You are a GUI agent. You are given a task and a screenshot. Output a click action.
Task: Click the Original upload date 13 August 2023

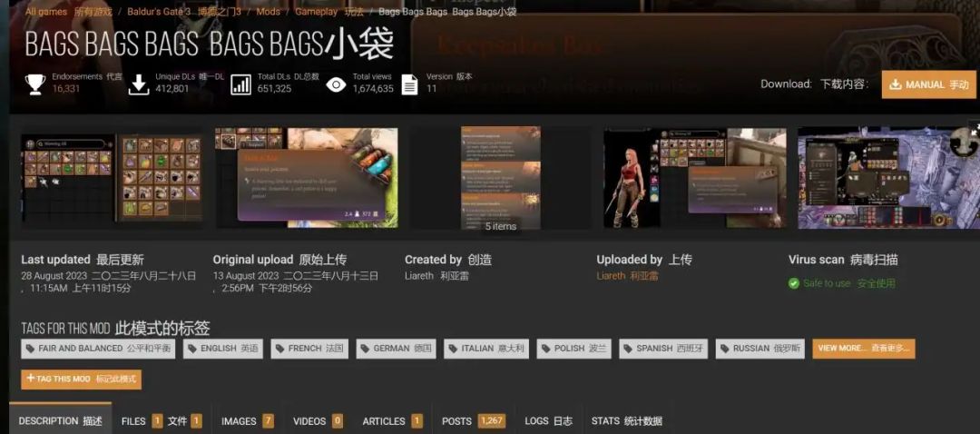[246, 276]
